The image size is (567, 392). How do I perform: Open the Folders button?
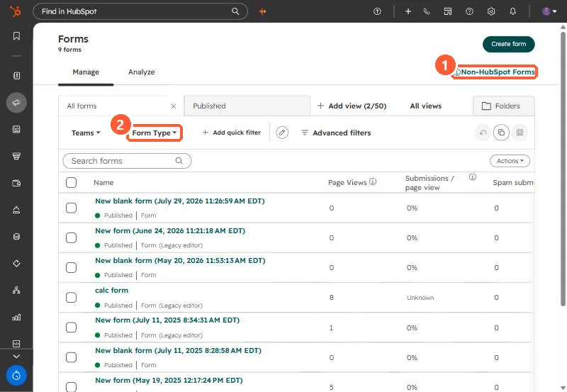(504, 106)
